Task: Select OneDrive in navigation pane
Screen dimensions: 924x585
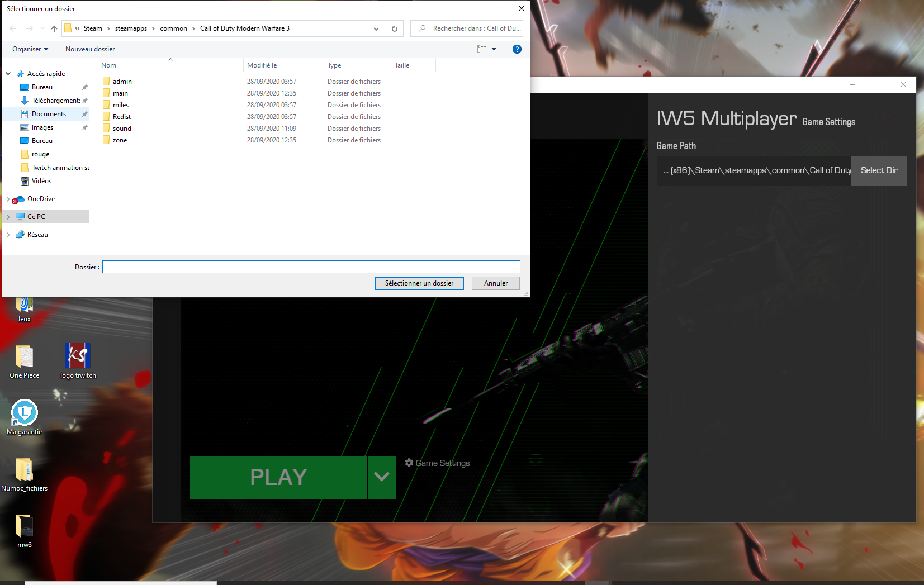Action: coord(41,199)
